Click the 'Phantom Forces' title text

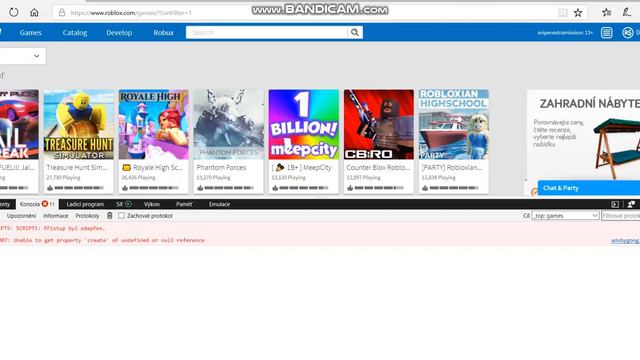[221, 167]
